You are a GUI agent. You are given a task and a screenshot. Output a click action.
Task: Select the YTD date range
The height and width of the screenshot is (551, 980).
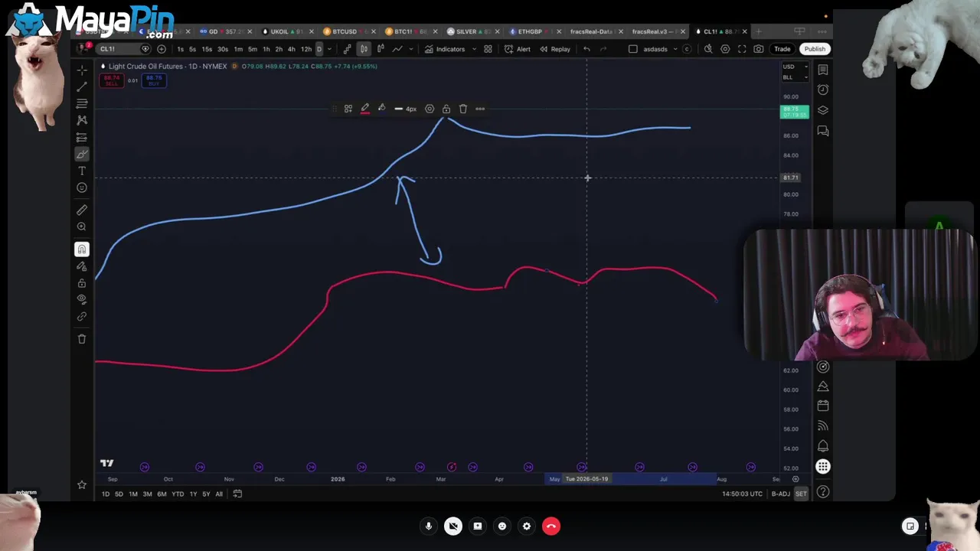178,494
